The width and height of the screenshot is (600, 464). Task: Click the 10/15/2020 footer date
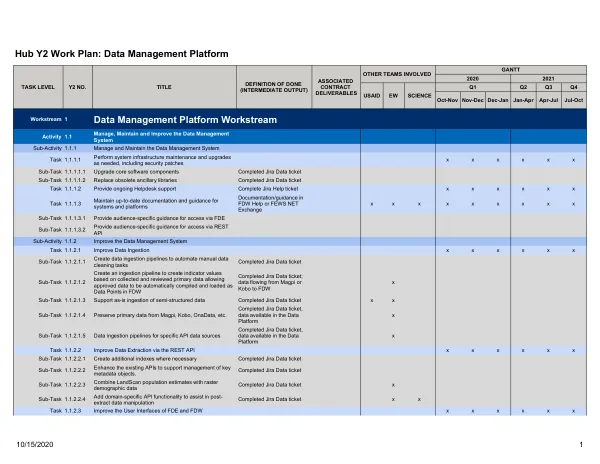coord(35,444)
